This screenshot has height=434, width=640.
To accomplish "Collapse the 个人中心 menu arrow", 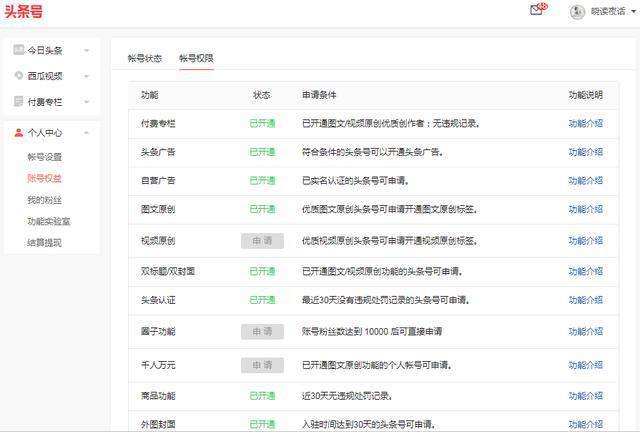I will pos(87,133).
